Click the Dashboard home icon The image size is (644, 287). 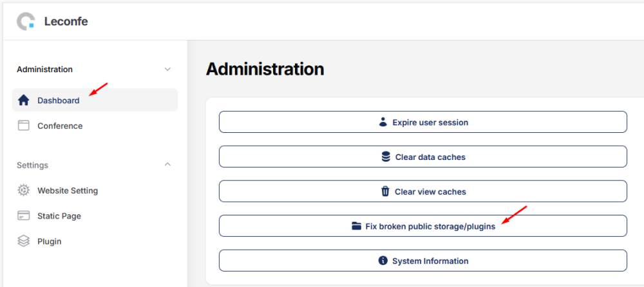coord(24,101)
